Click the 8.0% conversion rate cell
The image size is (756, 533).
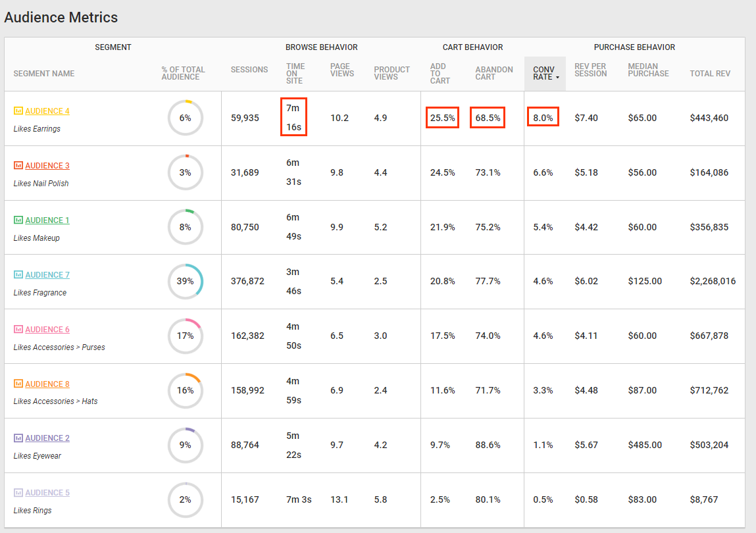click(543, 117)
